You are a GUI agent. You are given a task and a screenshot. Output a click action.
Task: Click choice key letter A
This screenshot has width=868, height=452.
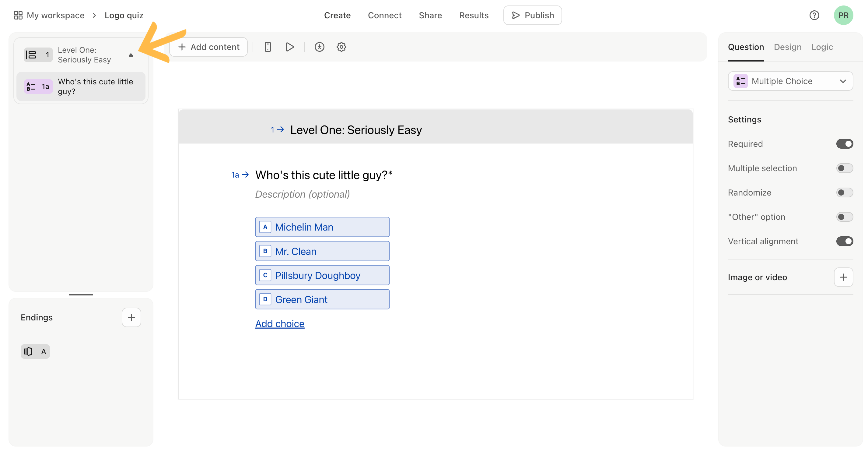pos(265,227)
